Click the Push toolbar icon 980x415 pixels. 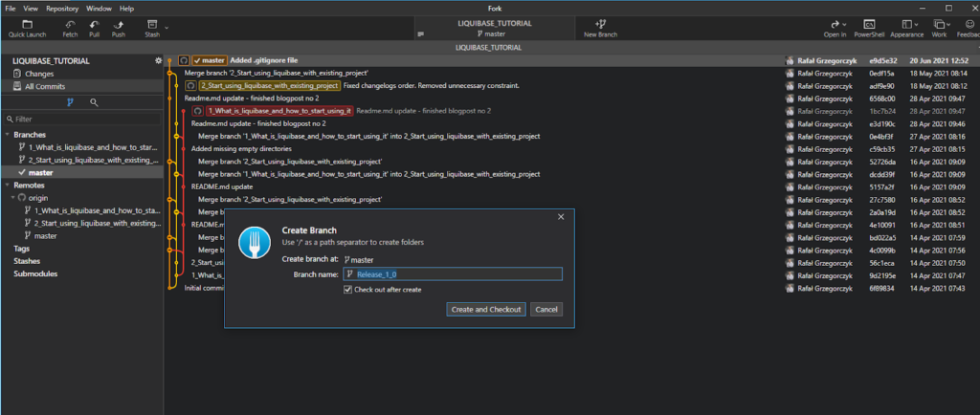click(118, 28)
